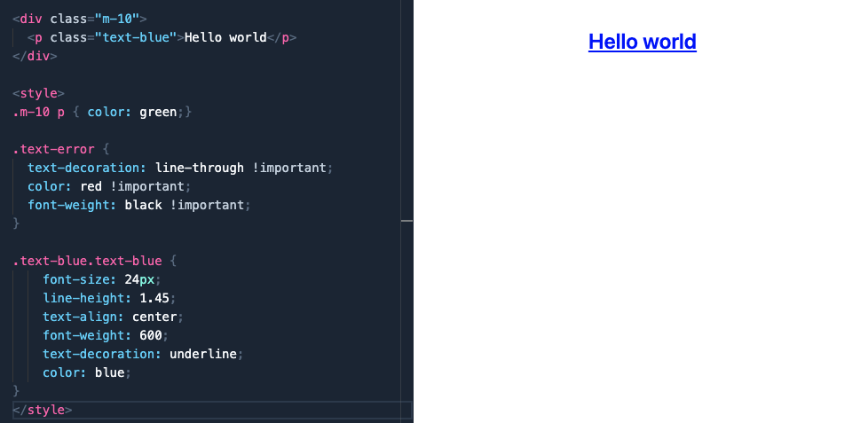Click the editor scrollbar position marker
Screen dimensions: 868x423
click(x=407, y=219)
